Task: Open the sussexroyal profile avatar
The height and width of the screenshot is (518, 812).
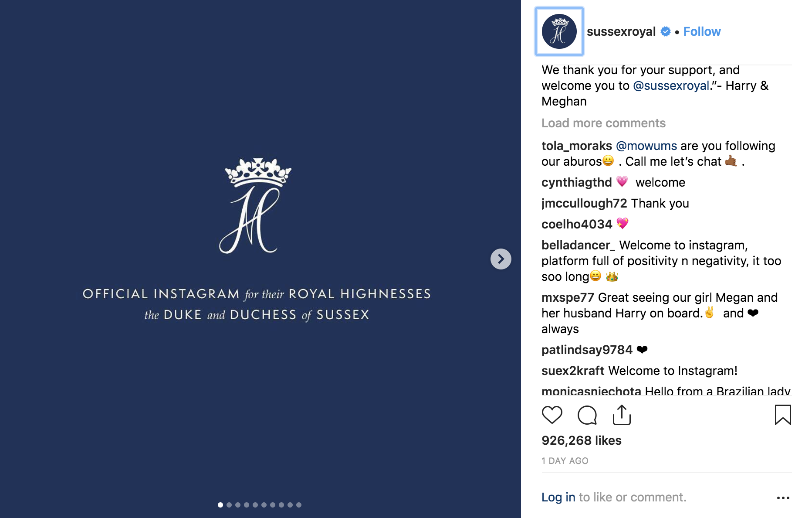Action: click(x=559, y=31)
